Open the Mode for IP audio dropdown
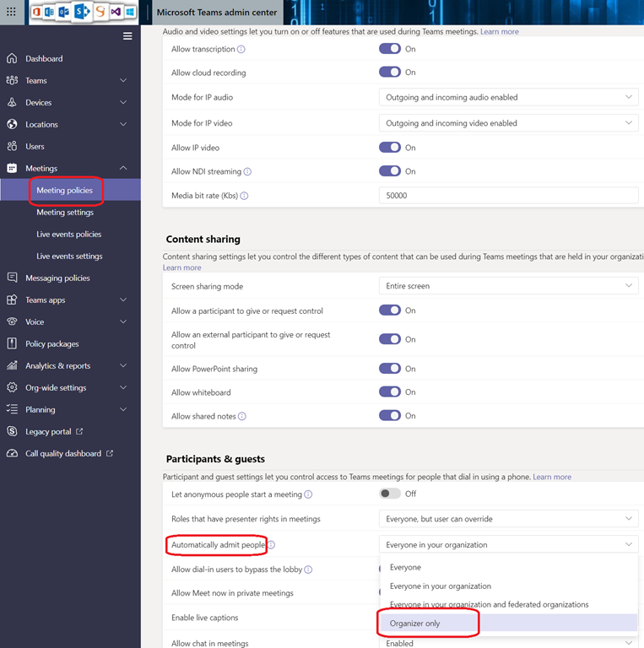Image resolution: width=644 pixels, height=648 pixels. pos(508,97)
